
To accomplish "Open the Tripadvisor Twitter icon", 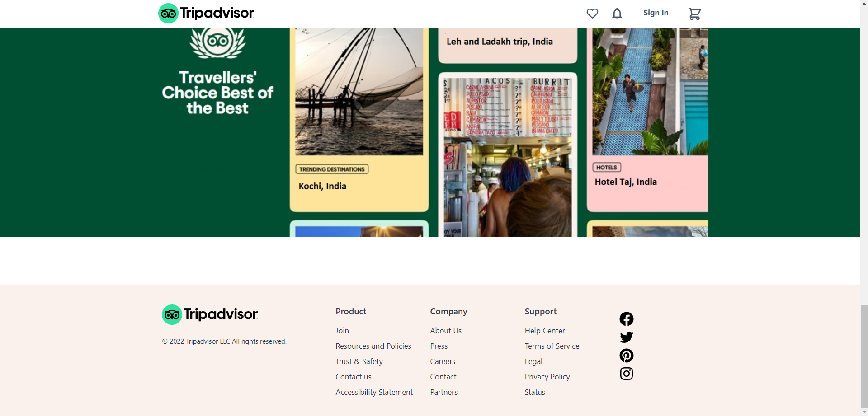I will 627,337.
